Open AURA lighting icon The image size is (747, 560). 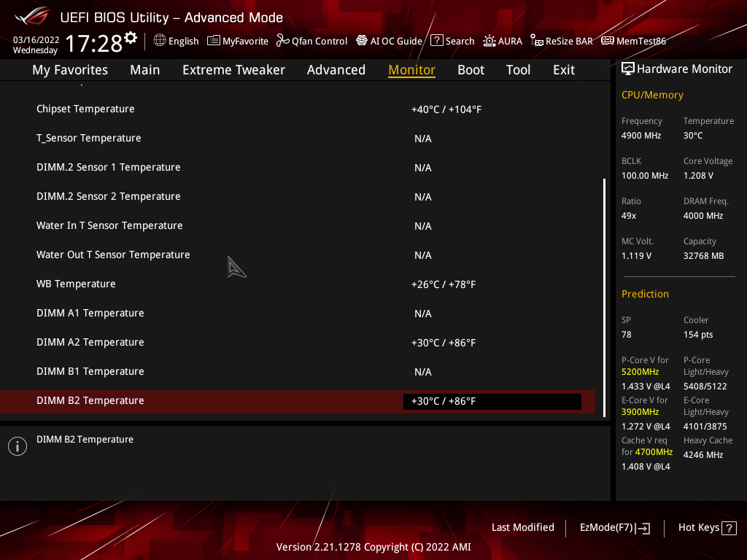click(489, 41)
